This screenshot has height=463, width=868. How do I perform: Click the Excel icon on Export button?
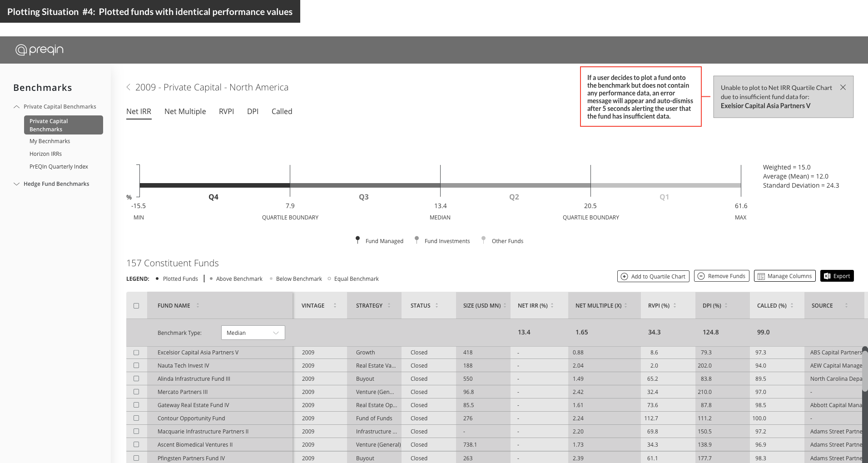click(x=827, y=276)
